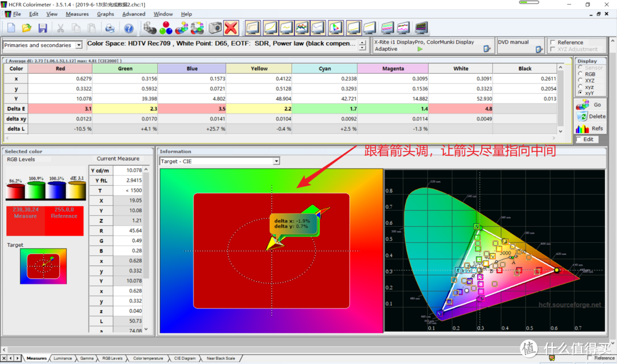The height and width of the screenshot is (364, 617).
Task: Click the camera icon in the toolbar
Action: point(215,28)
